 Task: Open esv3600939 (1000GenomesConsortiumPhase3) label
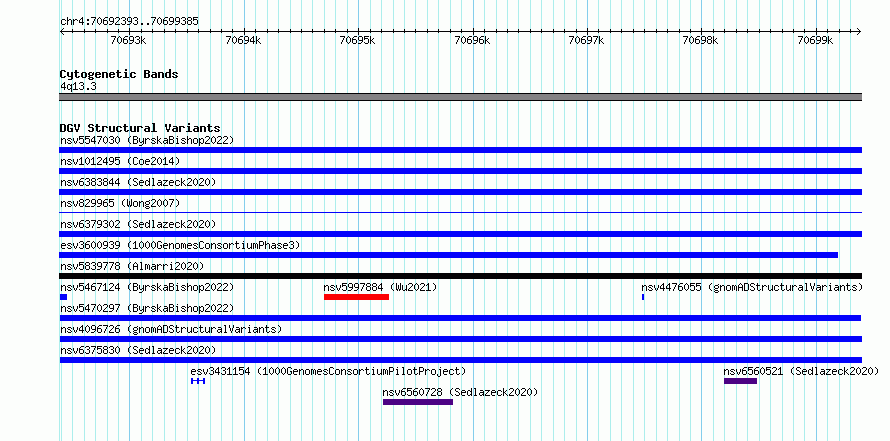(x=180, y=245)
